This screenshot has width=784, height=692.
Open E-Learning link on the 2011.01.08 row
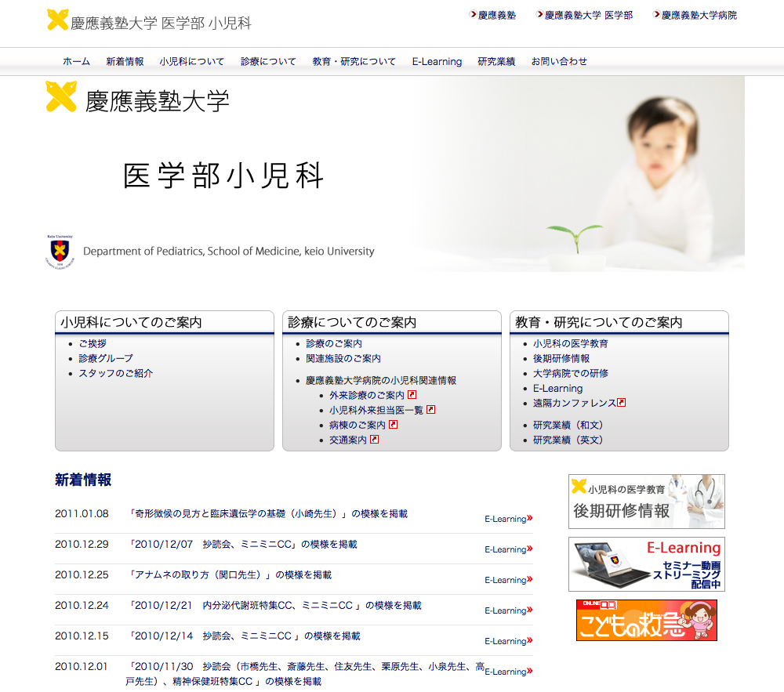click(506, 519)
